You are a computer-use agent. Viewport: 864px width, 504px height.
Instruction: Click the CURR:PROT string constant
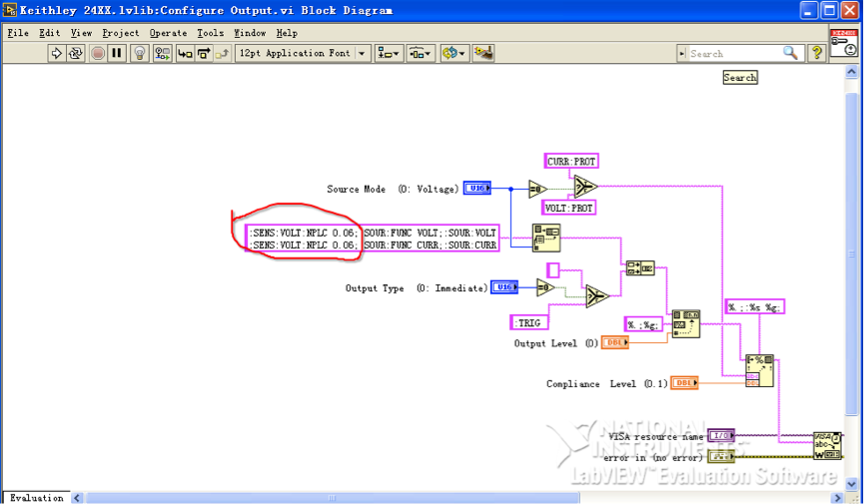tap(571, 162)
